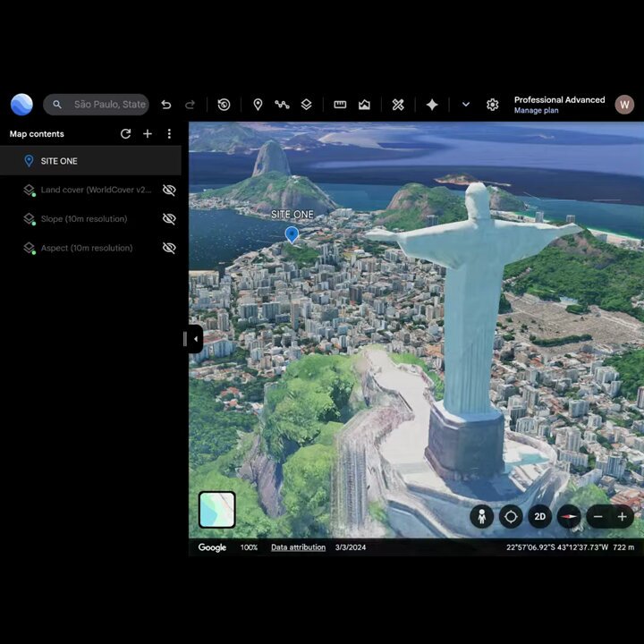Enter Street View with the pegman icon
Viewport: 644px width, 644px height.
482,516
